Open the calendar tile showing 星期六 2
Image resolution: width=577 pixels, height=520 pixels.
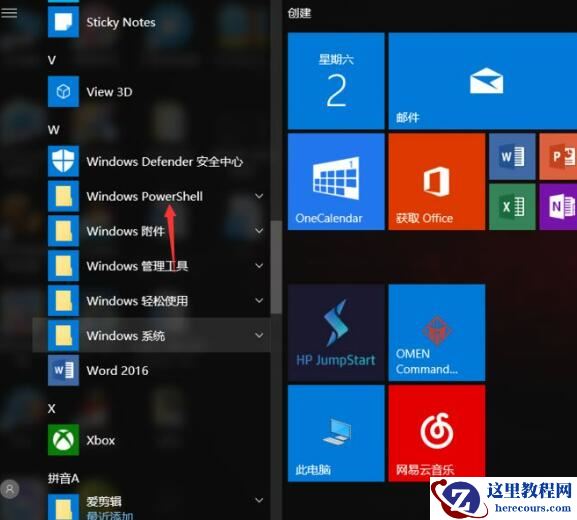[x=336, y=81]
